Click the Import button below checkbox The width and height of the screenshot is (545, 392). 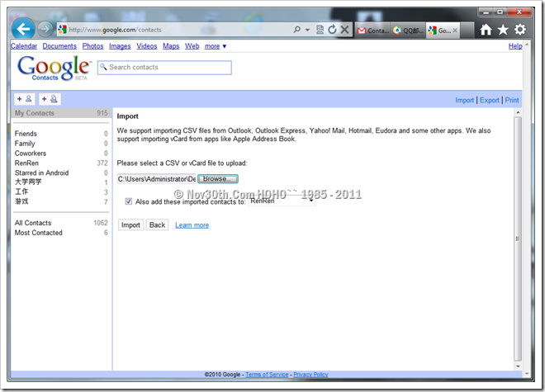point(130,224)
